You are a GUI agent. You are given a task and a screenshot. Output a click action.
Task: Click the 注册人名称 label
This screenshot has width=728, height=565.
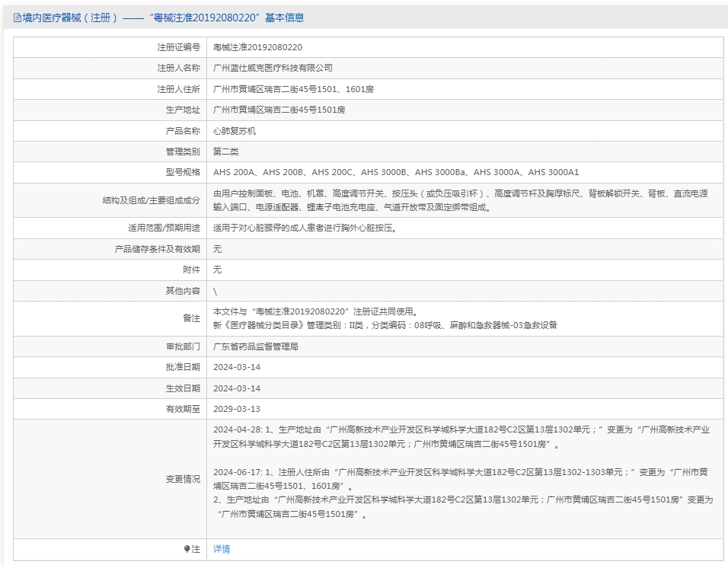tap(178, 69)
